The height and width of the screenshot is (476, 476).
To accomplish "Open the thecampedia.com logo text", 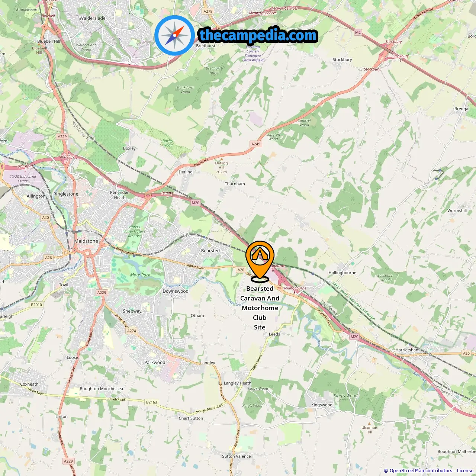I will (258, 35).
